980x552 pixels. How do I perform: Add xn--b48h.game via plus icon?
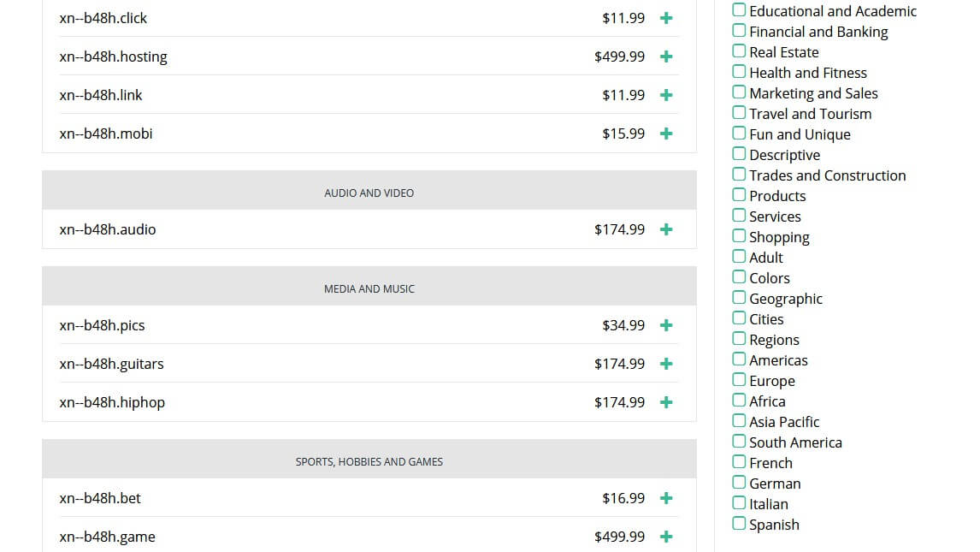666,537
